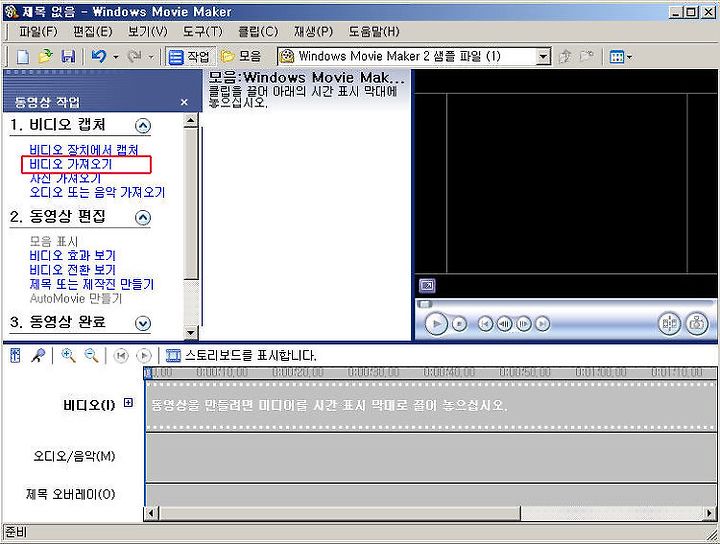Viewport: 720px width, 544px height.
Task: Click 비디오 효과 보기 link
Action: (x=72, y=255)
